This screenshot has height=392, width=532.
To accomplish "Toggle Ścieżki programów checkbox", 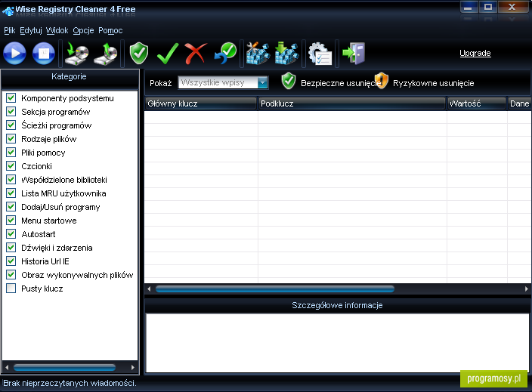I will coord(11,125).
